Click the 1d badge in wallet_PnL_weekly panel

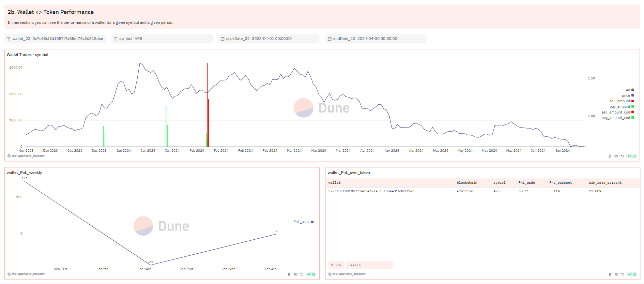[x=311, y=274]
